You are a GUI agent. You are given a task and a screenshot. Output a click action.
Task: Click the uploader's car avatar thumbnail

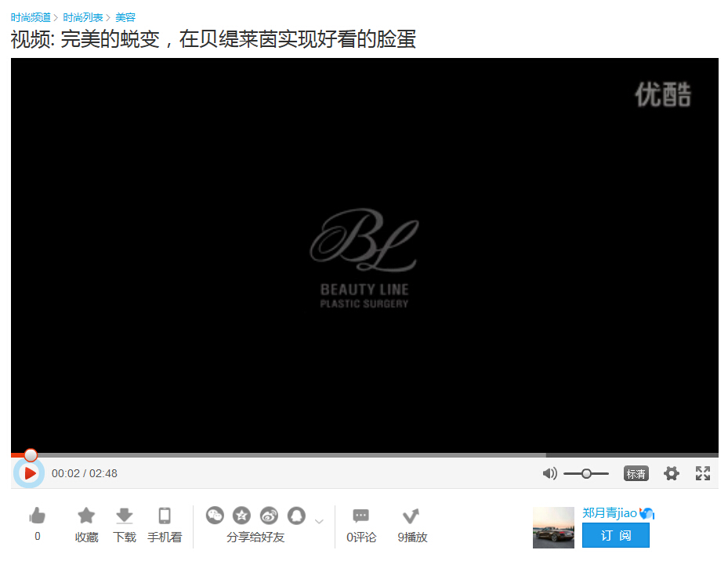tap(553, 527)
